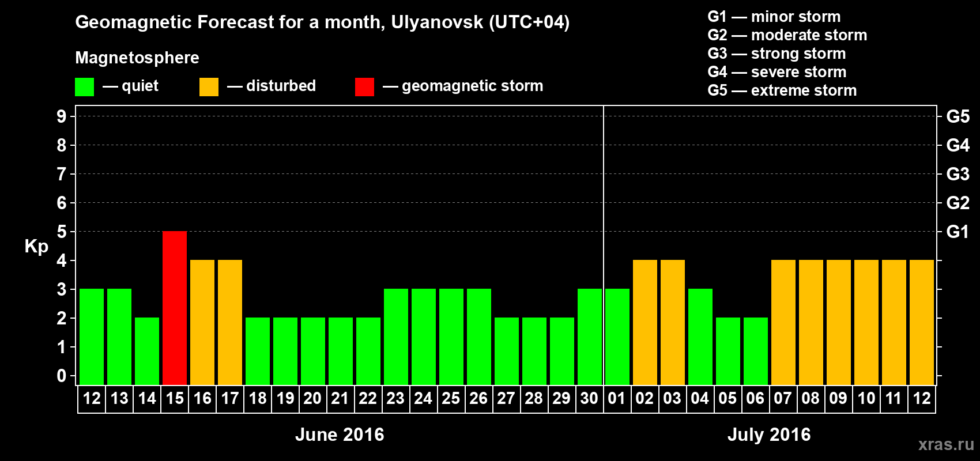Image resolution: width=980 pixels, height=461 pixels.
Task: Click the G1 — minor storm legend line
Action: pyautogui.click(x=774, y=17)
